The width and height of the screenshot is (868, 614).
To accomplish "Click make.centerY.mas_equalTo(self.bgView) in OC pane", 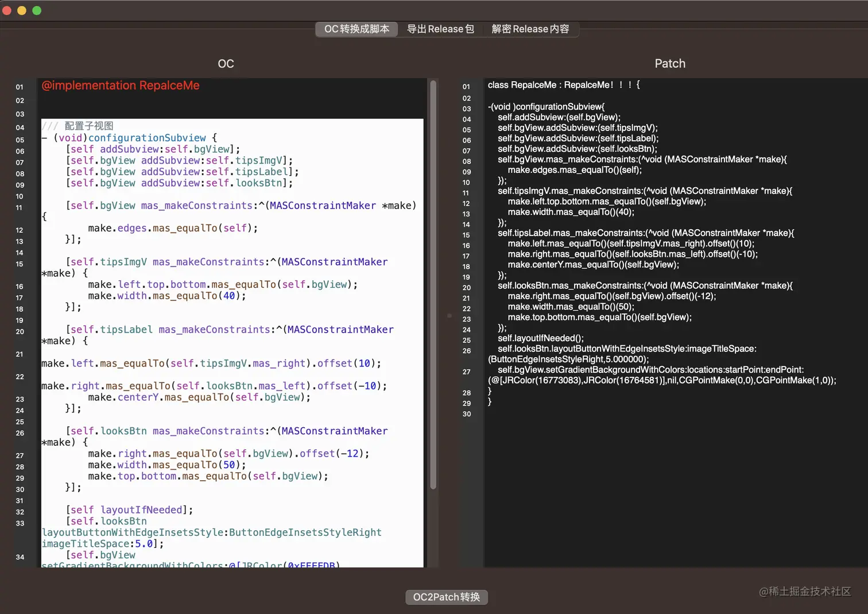I will click(199, 397).
